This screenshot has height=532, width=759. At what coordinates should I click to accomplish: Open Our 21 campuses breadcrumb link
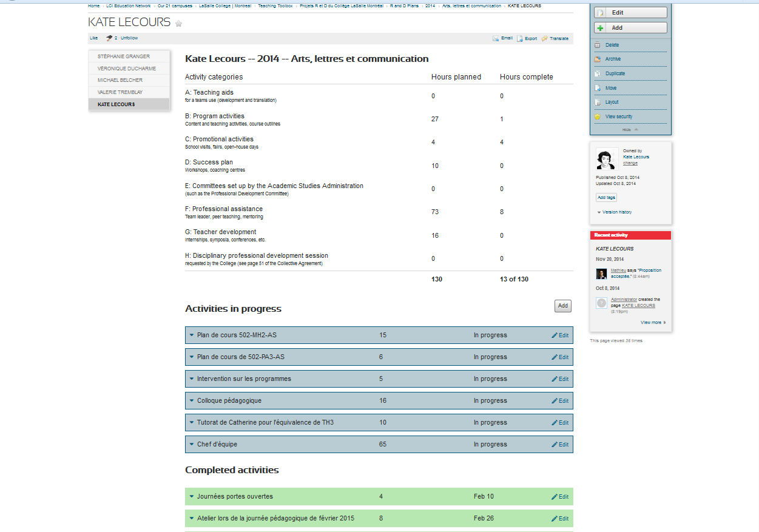pos(175,5)
